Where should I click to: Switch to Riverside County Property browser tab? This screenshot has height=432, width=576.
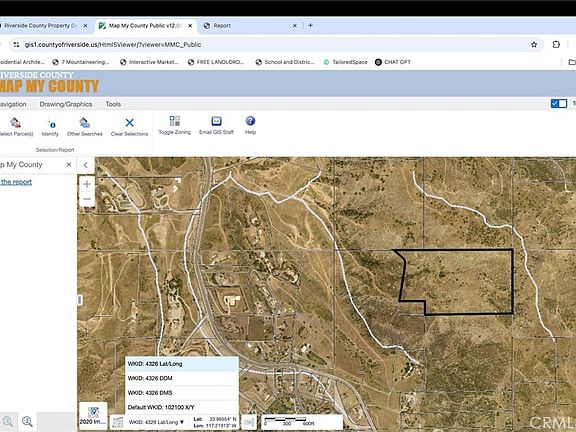coord(40,26)
